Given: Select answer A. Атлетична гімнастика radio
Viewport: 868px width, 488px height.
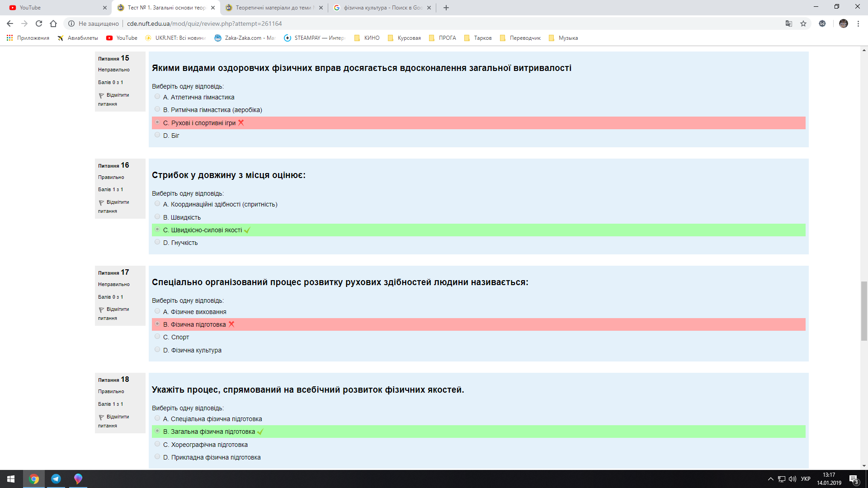Looking at the screenshot, I should (x=157, y=97).
